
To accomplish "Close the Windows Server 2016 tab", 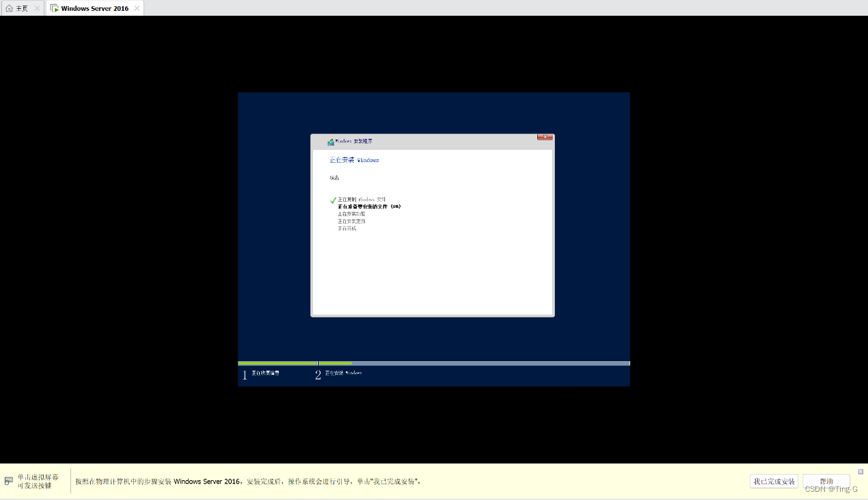I will [x=137, y=8].
